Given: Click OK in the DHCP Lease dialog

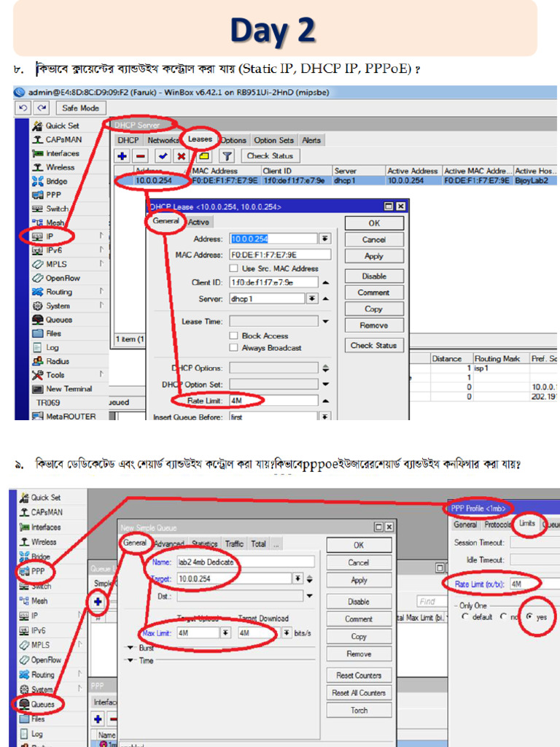Looking at the screenshot, I should click(374, 223).
